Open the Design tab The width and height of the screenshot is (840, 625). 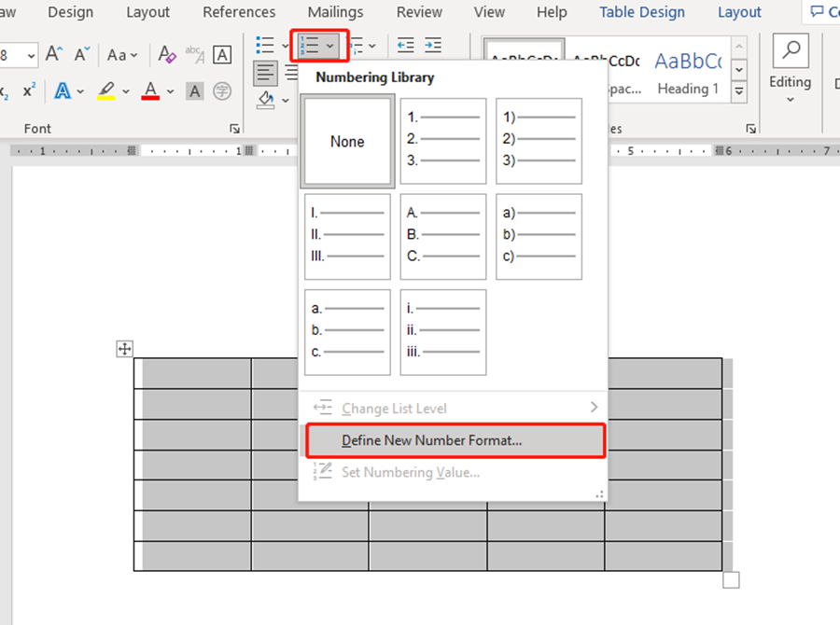point(70,12)
